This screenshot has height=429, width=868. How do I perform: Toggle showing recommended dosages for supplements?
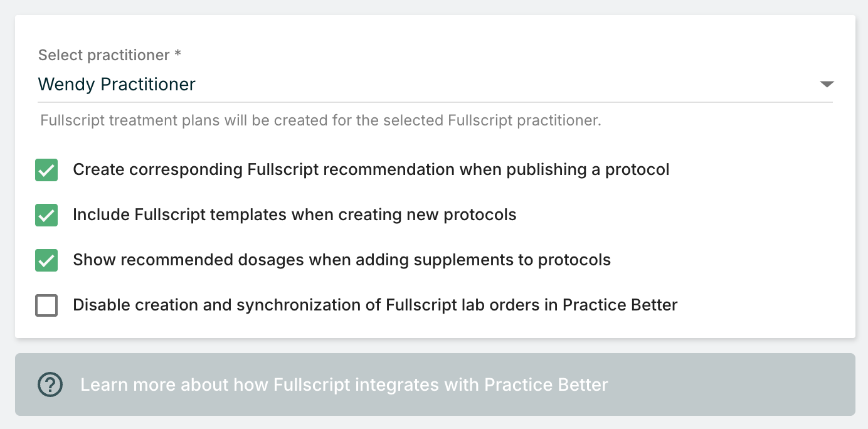pos(46,260)
